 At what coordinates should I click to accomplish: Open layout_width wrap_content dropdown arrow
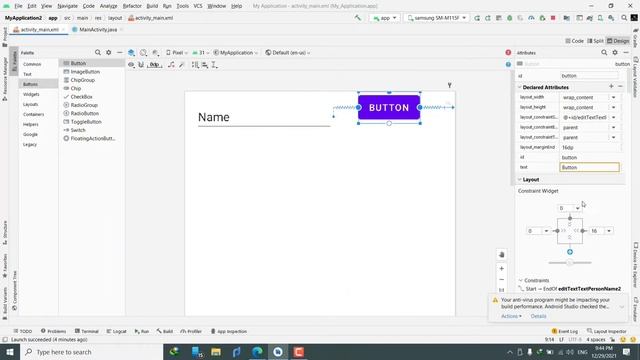[613, 98]
